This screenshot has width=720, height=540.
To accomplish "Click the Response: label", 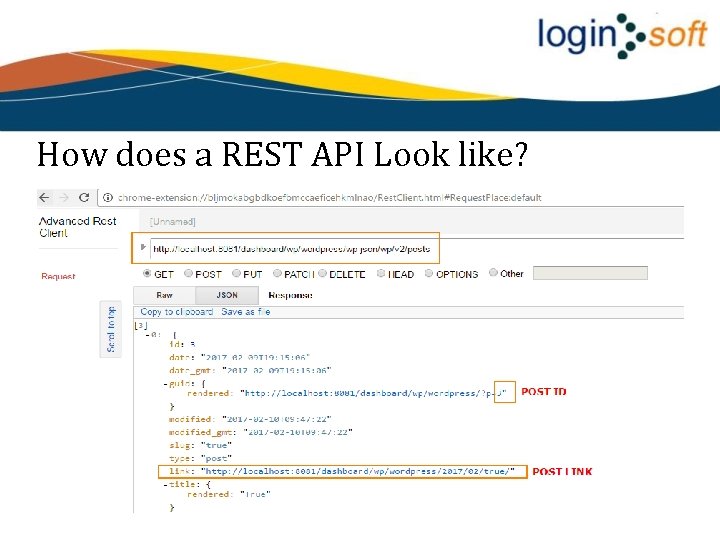I will click(x=290, y=295).
